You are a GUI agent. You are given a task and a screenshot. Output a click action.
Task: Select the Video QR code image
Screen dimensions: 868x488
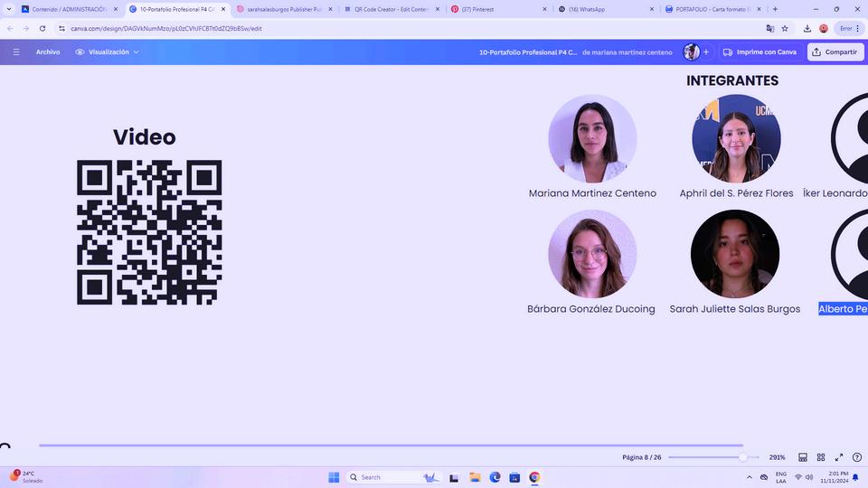tap(149, 232)
